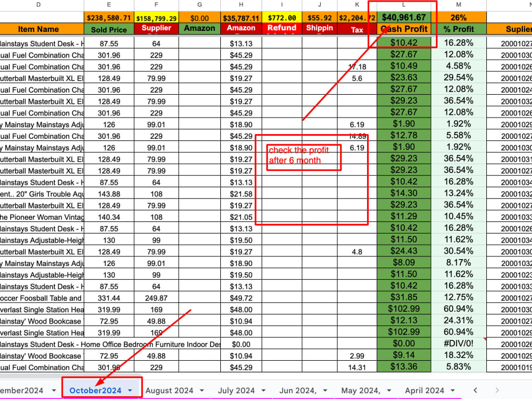The image size is (532, 399).
Task: Click the Tax header cell
Action: [357, 29]
